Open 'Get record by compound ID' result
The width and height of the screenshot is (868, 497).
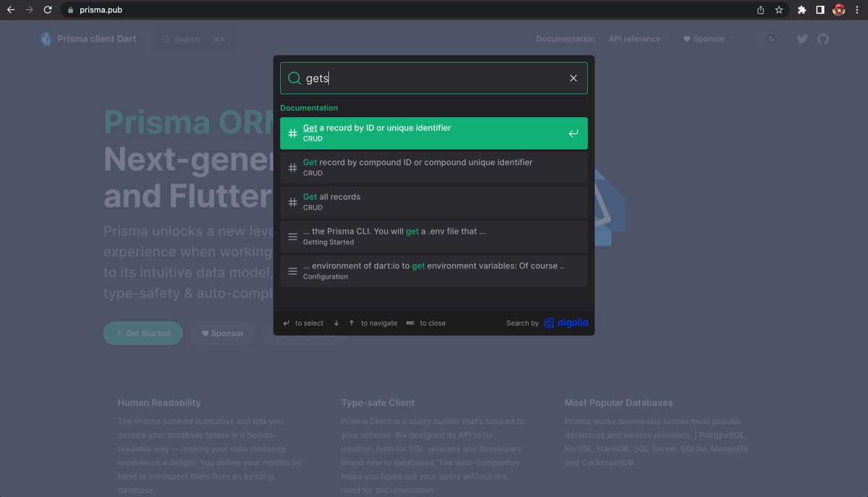click(434, 168)
